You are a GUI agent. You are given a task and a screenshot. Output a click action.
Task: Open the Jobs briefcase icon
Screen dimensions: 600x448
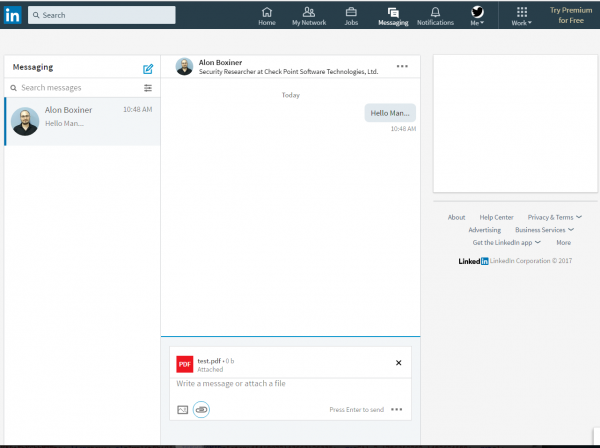click(x=351, y=15)
